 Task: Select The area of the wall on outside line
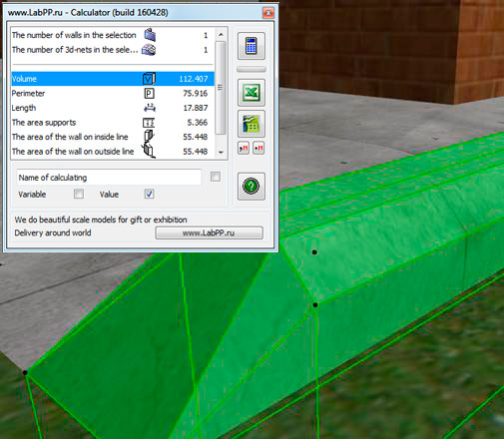[x=113, y=152]
